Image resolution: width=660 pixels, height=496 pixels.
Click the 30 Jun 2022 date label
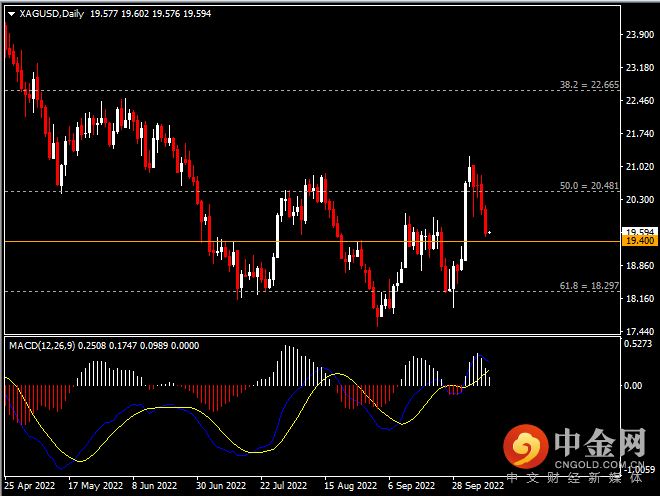221,485
